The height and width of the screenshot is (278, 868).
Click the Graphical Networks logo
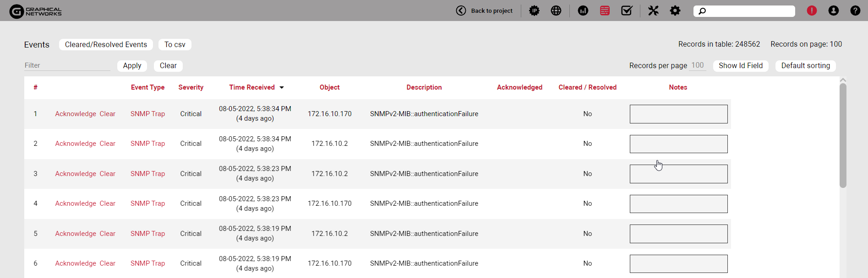tap(36, 11)
